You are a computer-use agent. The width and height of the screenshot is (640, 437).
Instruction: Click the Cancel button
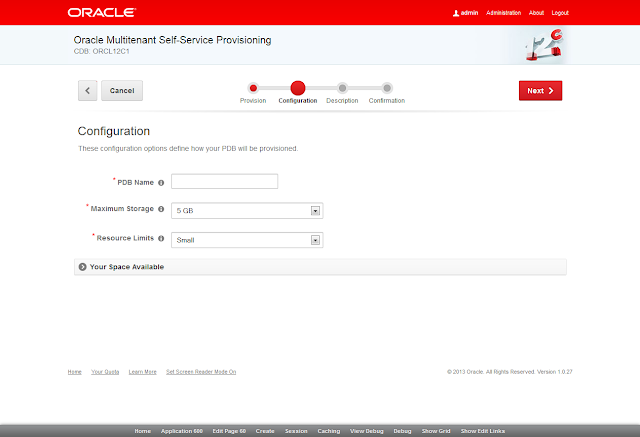coord(122,91)
